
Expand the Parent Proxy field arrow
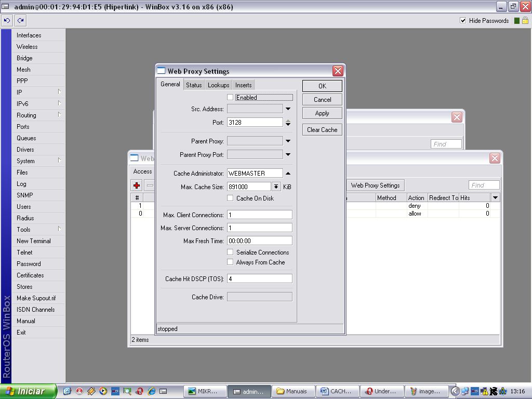coord(288,141)
